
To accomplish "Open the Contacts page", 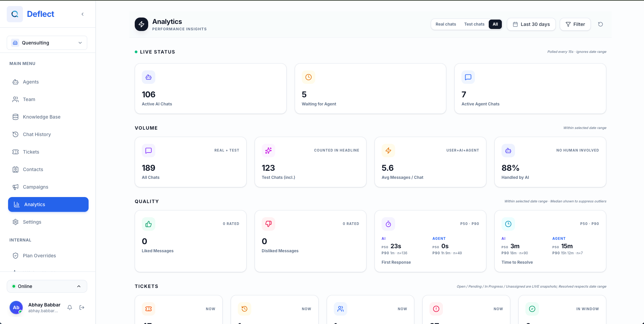I will click(48, 169).
